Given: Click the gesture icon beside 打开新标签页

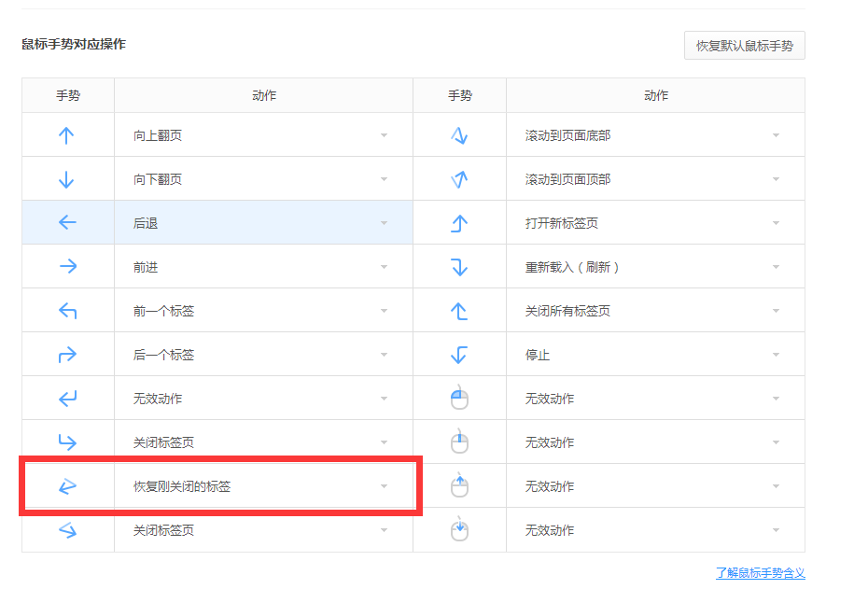Looking at the screenshot, I should (458, 223).
